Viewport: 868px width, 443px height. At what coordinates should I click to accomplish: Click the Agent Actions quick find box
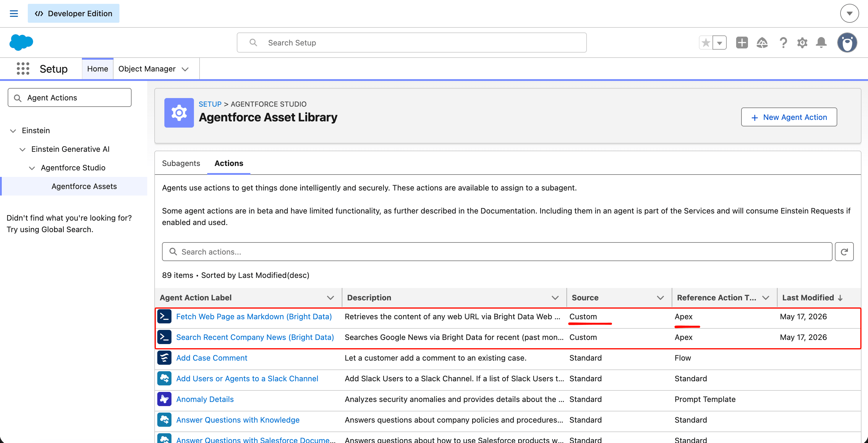coord(70,98)
